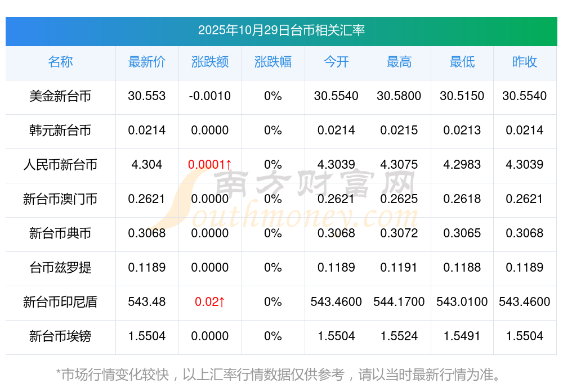Image resolution: width=563 pixels, height=392 pixels.
Task: Click the 名称 column header
Action: (60, 62)
